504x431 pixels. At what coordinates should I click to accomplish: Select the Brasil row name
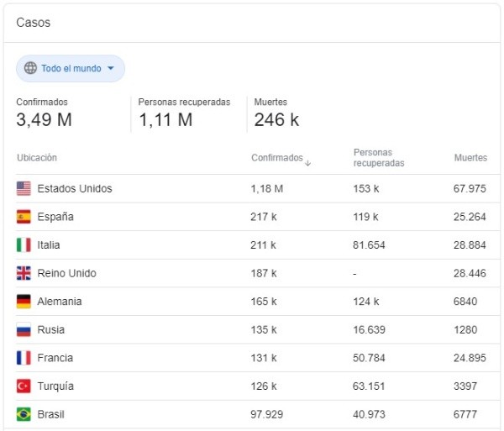click(50, 414)
